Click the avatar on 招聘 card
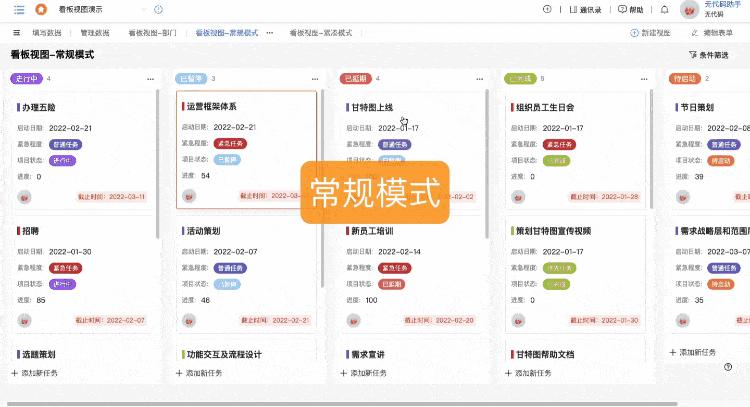 [x=24, y=320]
